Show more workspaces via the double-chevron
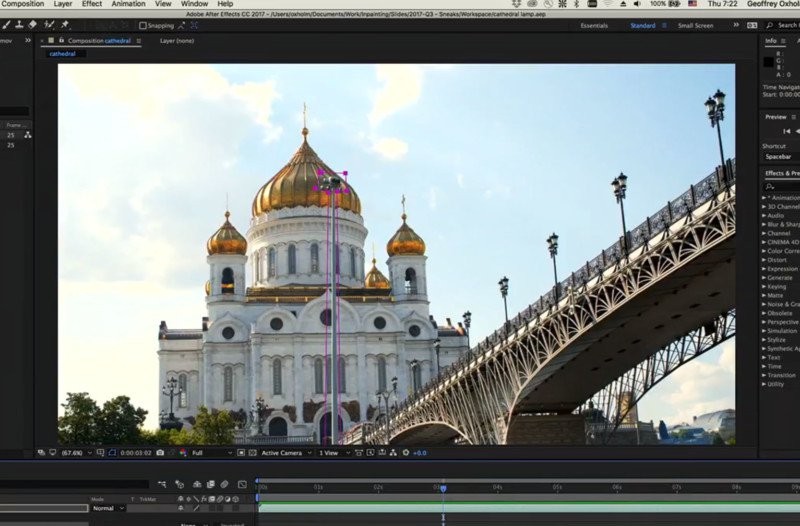800x526 pixels. click(x=736, y=24)
